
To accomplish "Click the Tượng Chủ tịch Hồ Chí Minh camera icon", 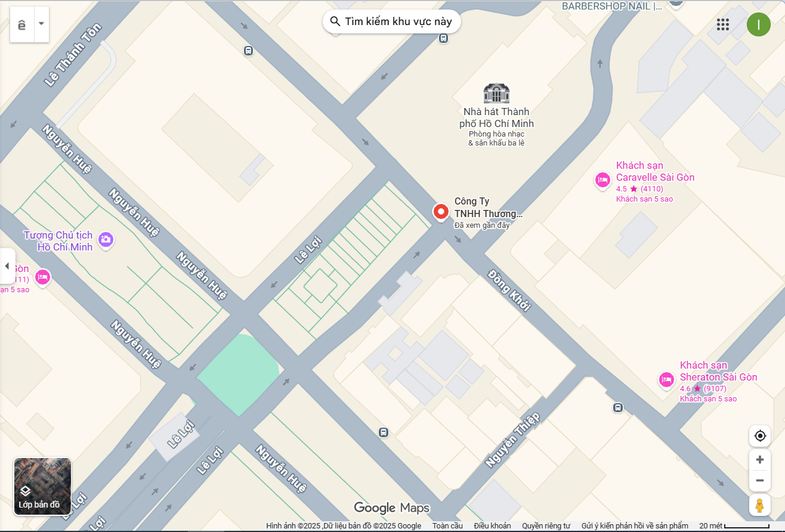I will (x=106, y=240).
